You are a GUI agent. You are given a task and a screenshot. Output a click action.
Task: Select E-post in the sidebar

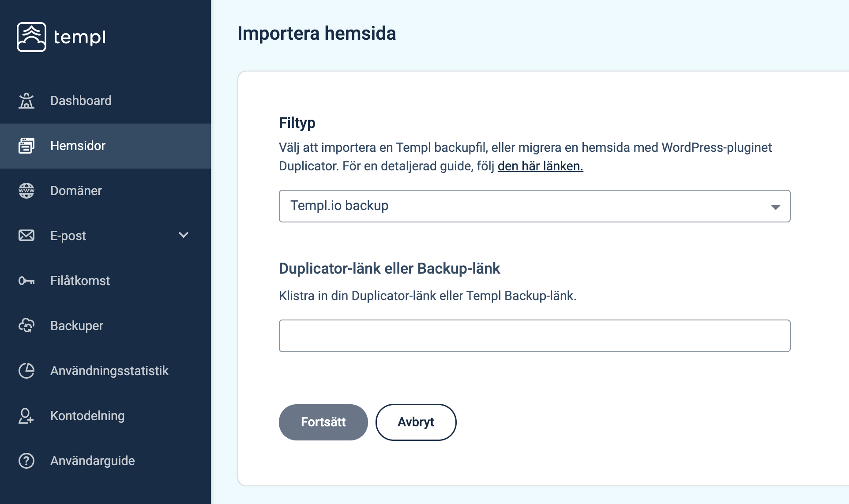[x=105, y=236]
